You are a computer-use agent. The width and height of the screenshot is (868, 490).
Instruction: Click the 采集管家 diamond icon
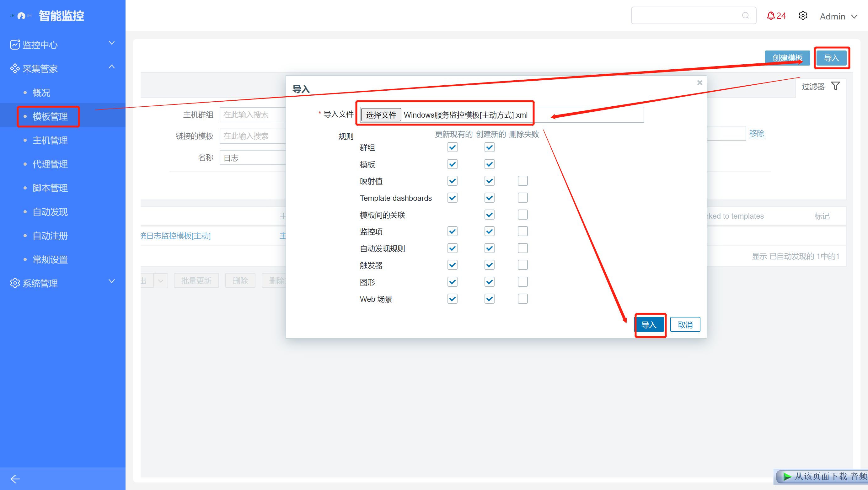[15, 68]
